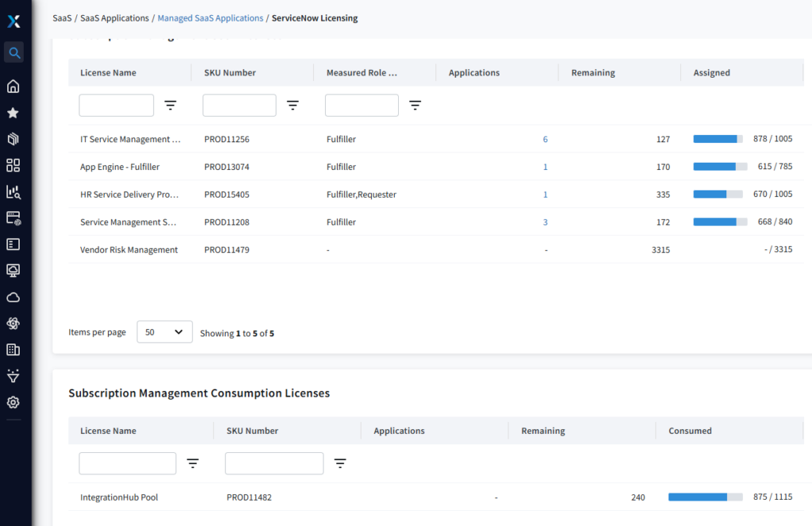Open the Search panel in the sidebar

[13, 52]
